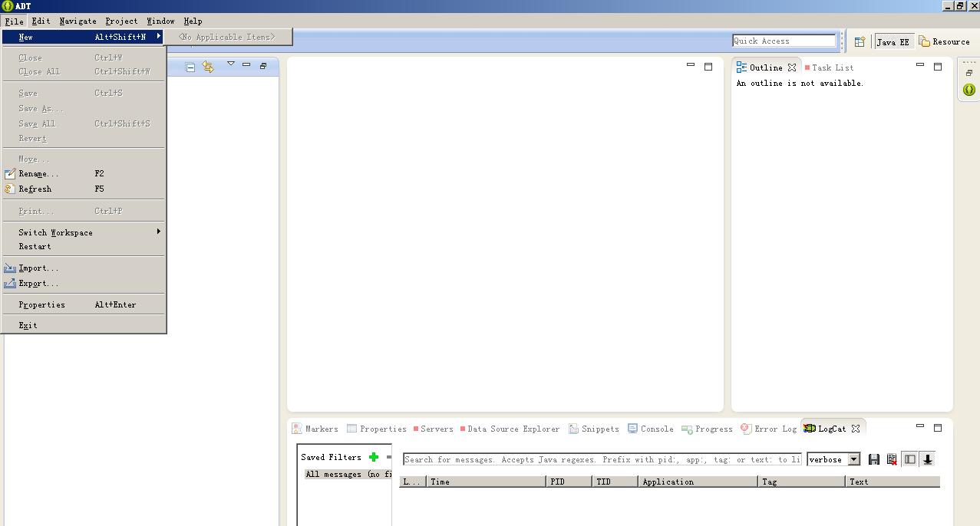Minimize the Outline panel
The height and width of the screenshot is (526, 980).
[920, 66]
